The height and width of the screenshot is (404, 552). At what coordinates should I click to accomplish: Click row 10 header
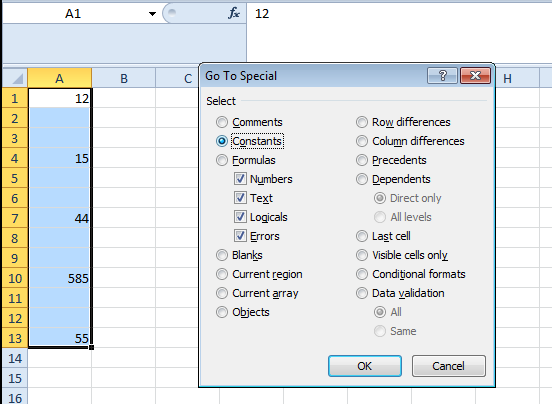15,278
